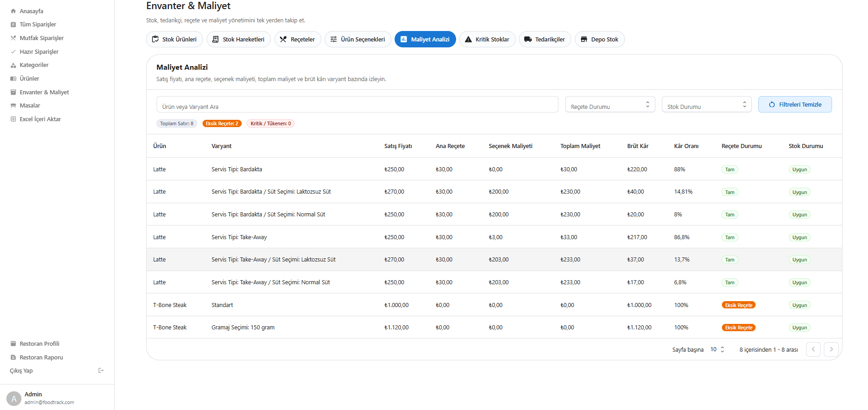Click the Ürün veya Varyant Ara search field
868x410 pixels.
(x=357, y=104)
